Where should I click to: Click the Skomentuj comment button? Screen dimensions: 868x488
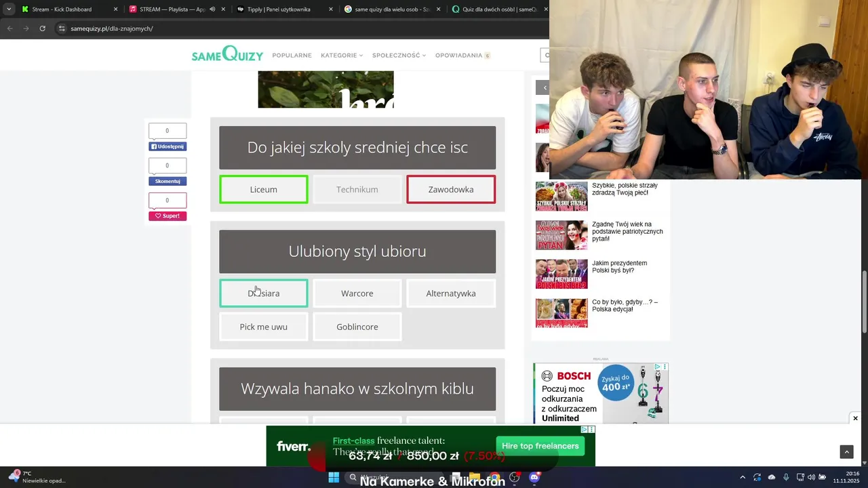pyautogui.click(x=167, y=181)
